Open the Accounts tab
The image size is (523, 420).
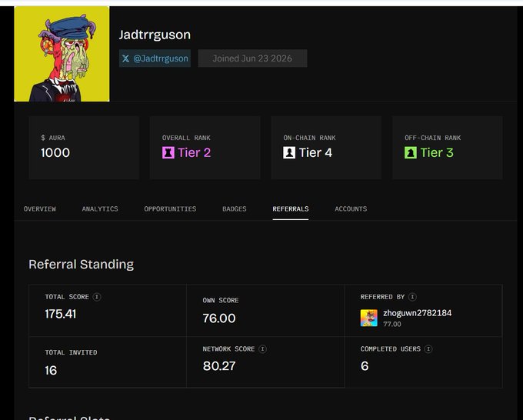click(351, 208)
